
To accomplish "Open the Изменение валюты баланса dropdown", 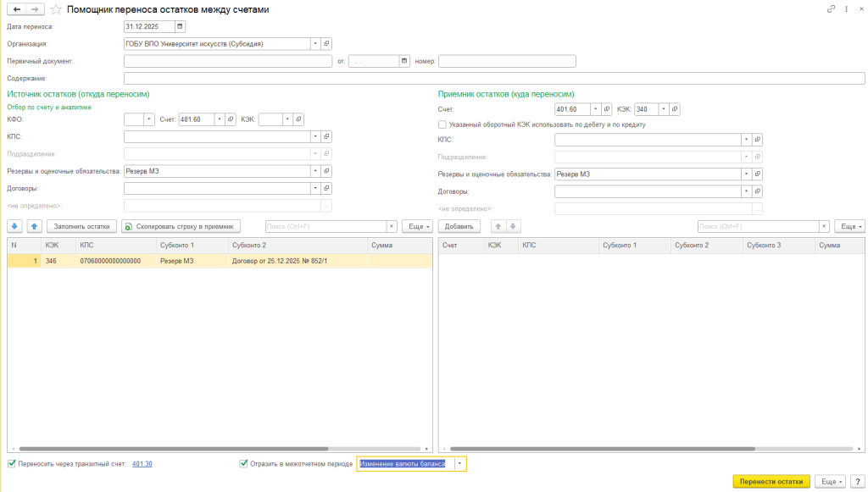I will coord(459,464).
